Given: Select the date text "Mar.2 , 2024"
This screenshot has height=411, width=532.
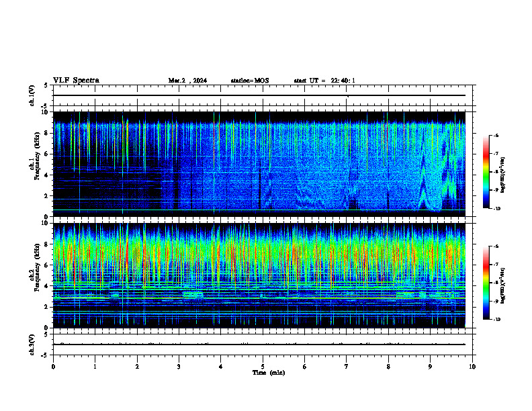Looking at the screenshot, I should pos(187,81).
